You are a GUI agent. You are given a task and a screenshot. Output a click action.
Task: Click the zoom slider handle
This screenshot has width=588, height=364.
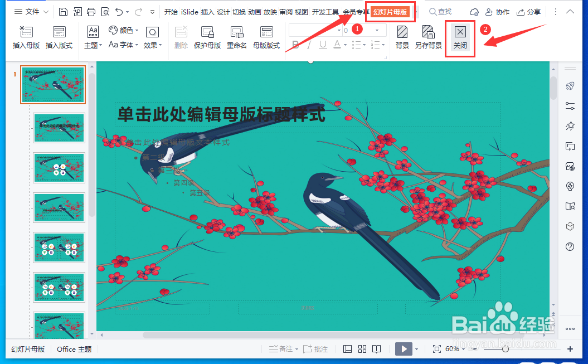[506, 349]
